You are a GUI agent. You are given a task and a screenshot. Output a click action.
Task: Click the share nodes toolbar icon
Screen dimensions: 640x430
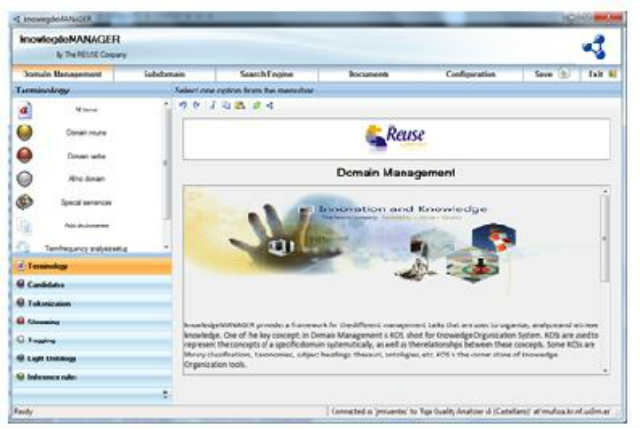(x=270, y=105)
